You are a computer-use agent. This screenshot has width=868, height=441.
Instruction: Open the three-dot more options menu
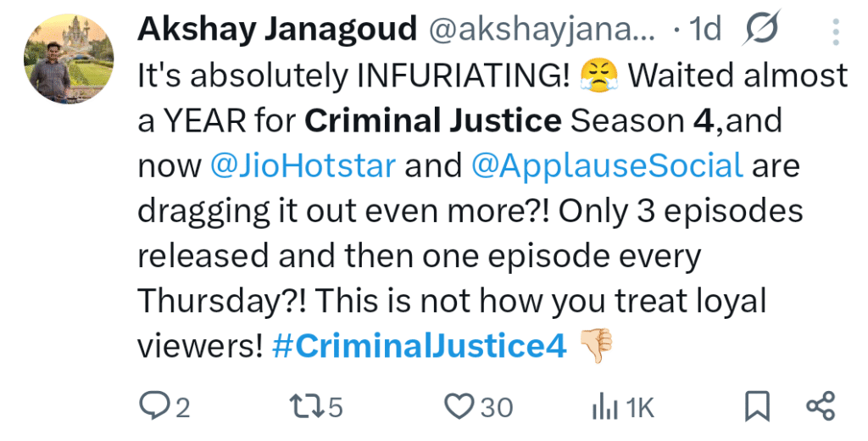[836, 31]
